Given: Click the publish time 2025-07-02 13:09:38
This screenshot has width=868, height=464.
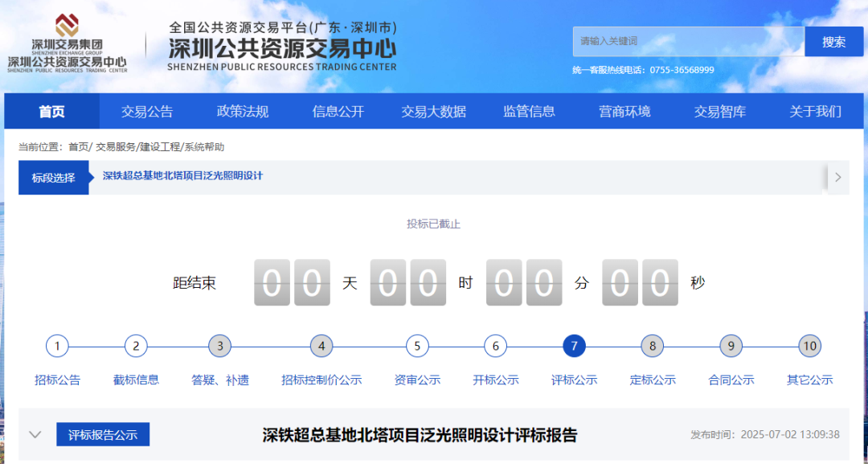Looking at the screenshot, I should (x=790, y=435).
